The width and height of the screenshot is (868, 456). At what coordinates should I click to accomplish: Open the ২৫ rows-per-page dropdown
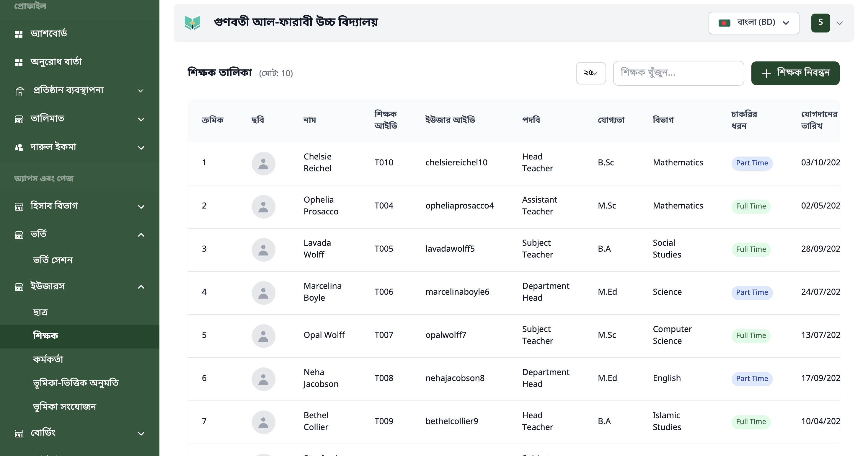(x=591, y=73)
